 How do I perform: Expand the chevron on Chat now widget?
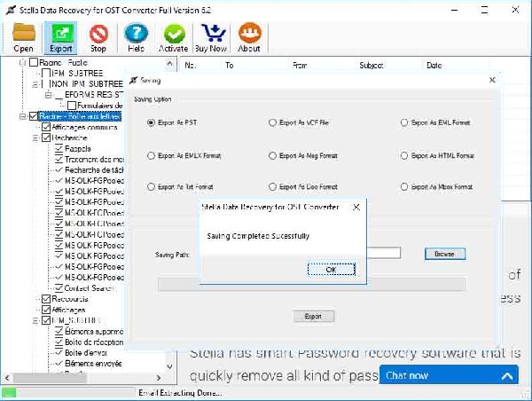click(x=507, y=375)
